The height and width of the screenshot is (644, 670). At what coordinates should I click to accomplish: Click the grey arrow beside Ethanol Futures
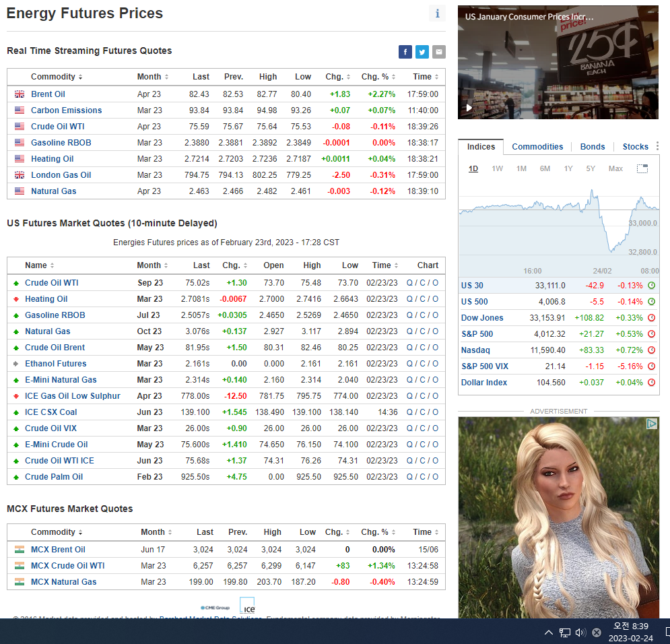pyautogui.click(x=16, y=364)
